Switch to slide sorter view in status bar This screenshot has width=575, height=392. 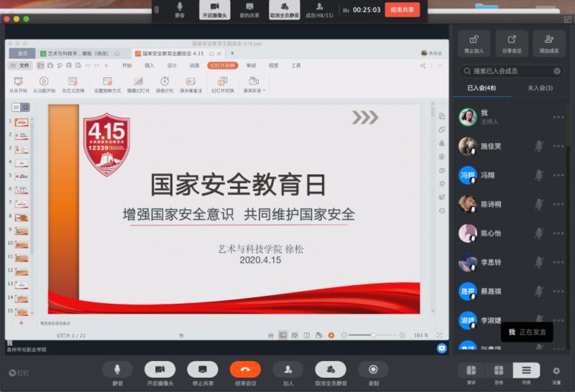[295, 335]
